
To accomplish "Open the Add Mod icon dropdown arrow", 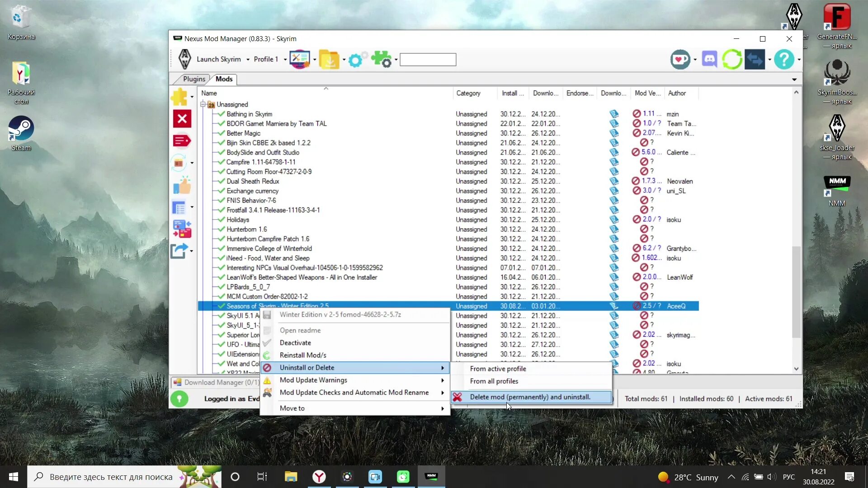I will click(x=192, y=97).
